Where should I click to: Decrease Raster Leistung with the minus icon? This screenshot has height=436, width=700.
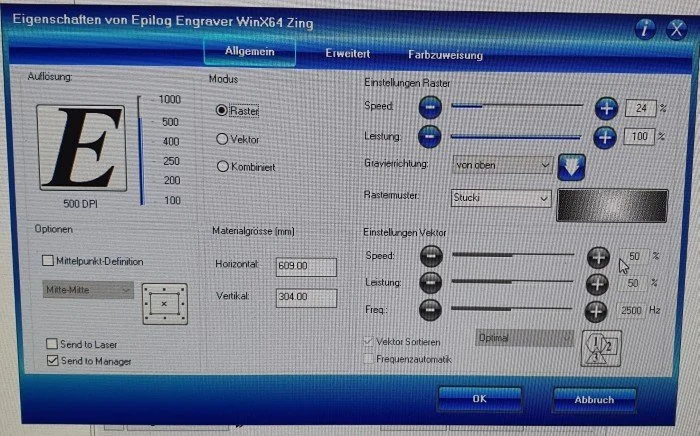coord(430,136)
